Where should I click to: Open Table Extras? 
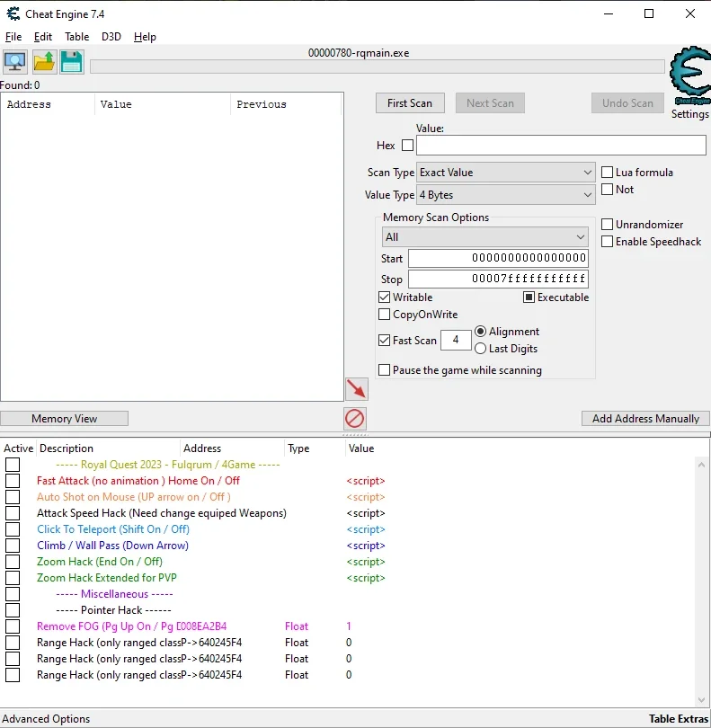(x=679, y=719)
